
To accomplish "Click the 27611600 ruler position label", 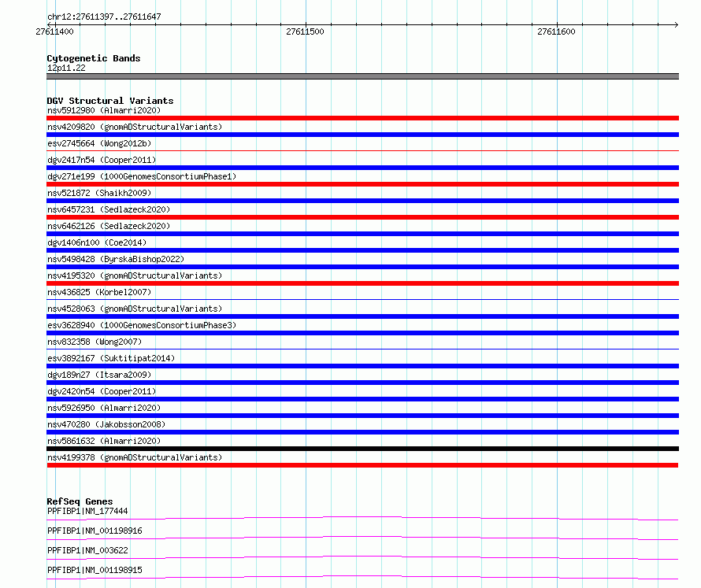I will (556, 31).
